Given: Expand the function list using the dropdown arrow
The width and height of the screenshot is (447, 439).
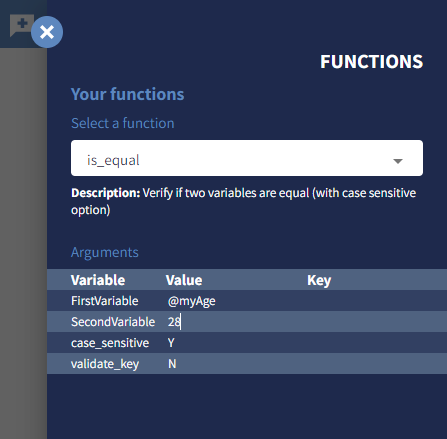Looking at the screenshot, I should [398, 161].
